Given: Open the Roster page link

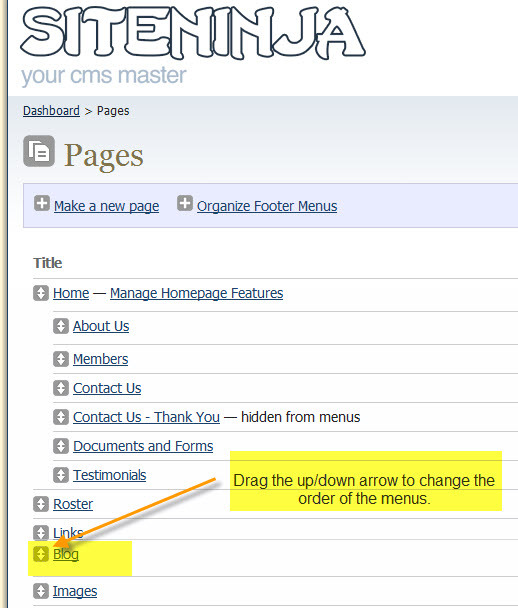Looking at the screenshot, I should [73, 504].
